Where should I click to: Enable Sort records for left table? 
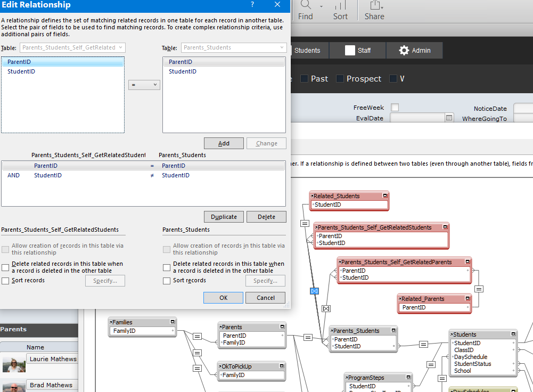click(x=5, y=281)
